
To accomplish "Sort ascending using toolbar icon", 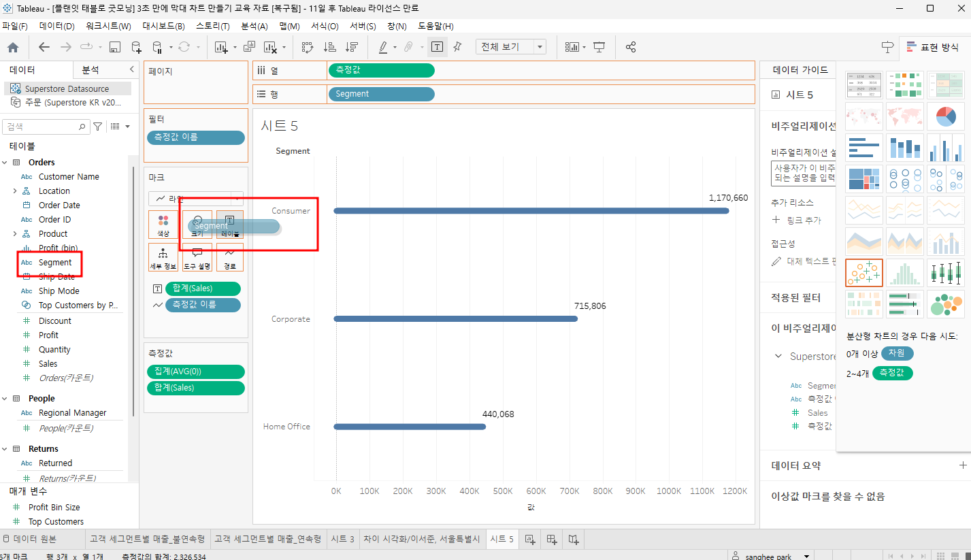I will [329, 47].
